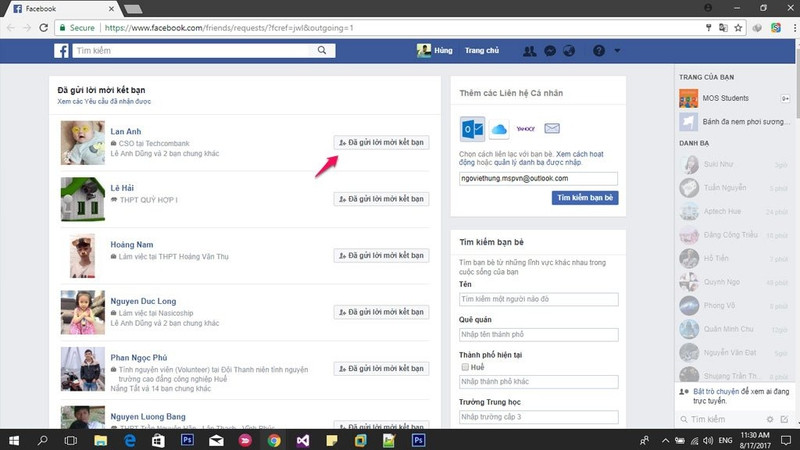Go to Trang chủ home link
The height and width of the screenshot is (450, 800).
coord(482,51)
